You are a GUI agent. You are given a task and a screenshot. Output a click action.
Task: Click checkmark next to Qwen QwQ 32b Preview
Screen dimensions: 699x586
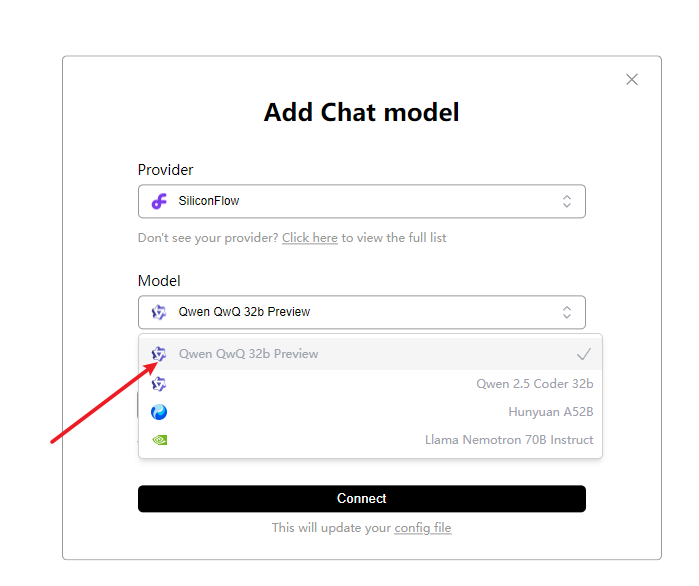(584, 354)
